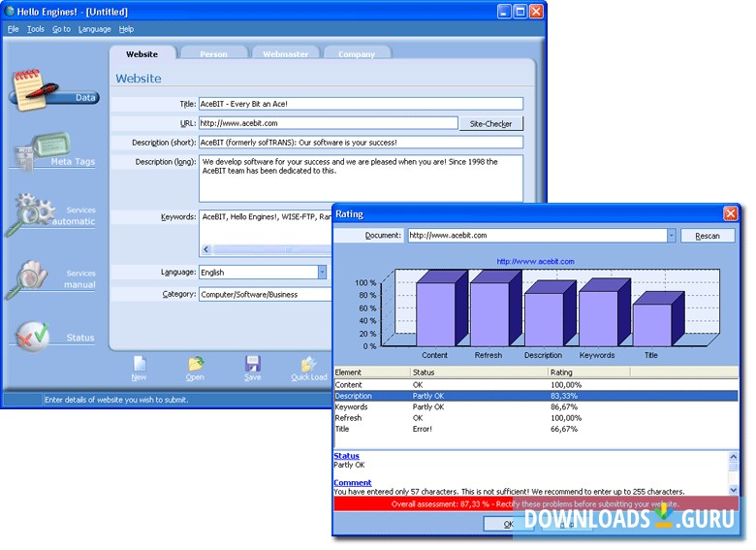This screenshot has width=756, height=550.
Task: Minimize the Hello Engines! window
Action: tap(504, 11)
